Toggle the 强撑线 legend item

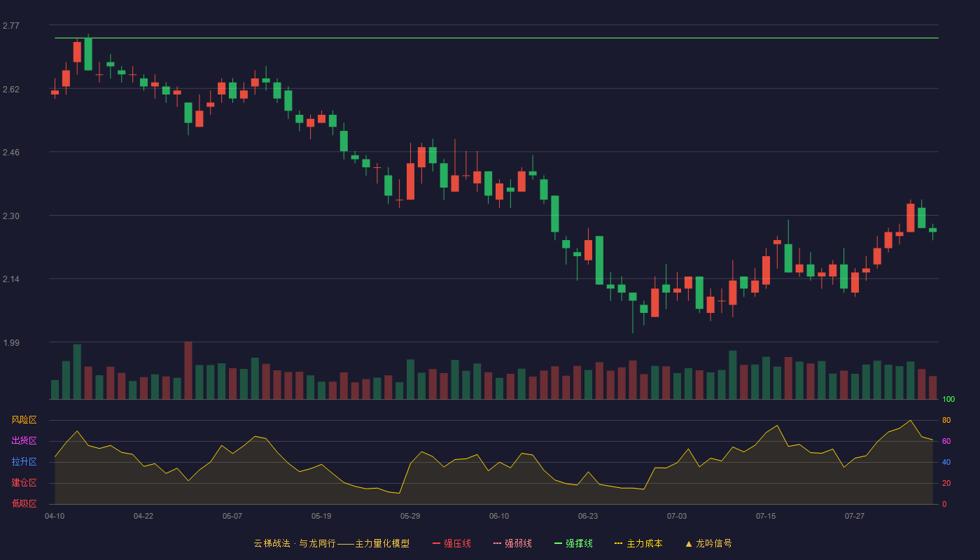(573, 543)
